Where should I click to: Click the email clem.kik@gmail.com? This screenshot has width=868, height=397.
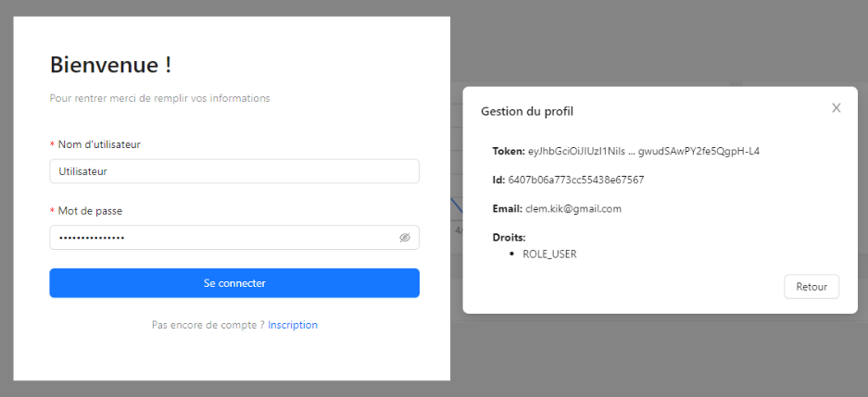point(572,208)
